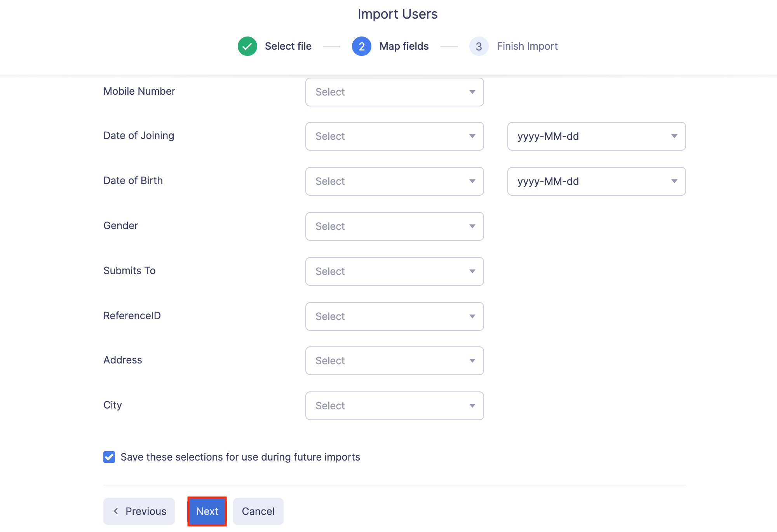Expand the Submits To mapping dropdown
777x532 pixels.
coord(394,271)
